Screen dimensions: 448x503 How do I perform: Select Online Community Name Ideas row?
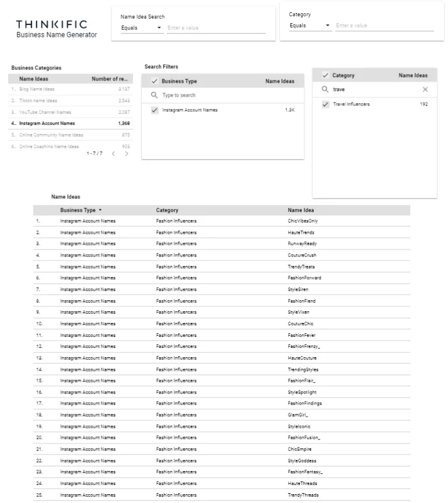[71, 135]
